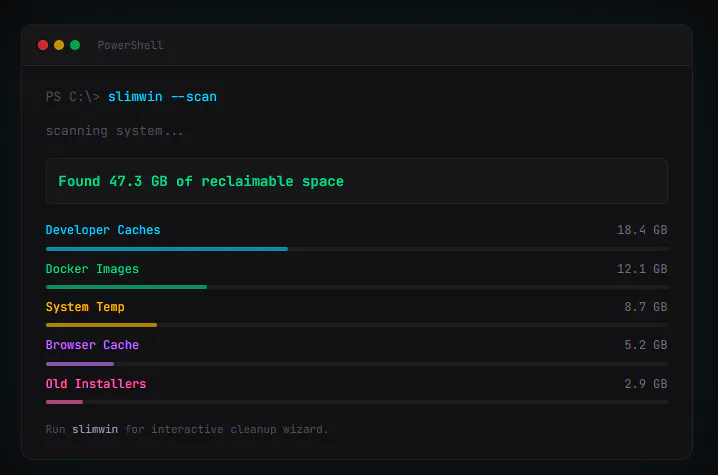The width and height of the screenshot is (718, 475).
Task: Click the 'scanning system...' line
Action: (x=114, y=131)
